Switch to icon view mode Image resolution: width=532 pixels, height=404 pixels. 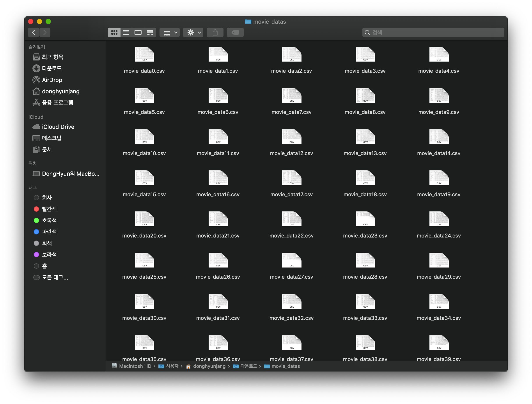114,32
